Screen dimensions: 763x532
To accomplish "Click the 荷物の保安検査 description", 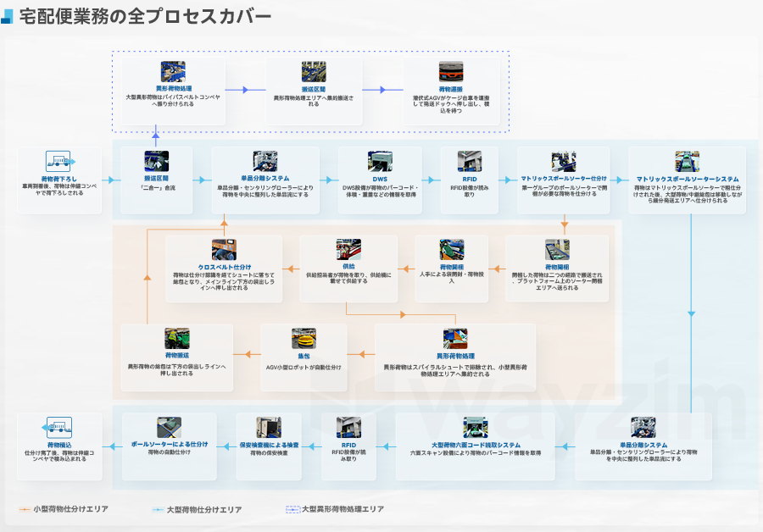I will click(269, 452).
